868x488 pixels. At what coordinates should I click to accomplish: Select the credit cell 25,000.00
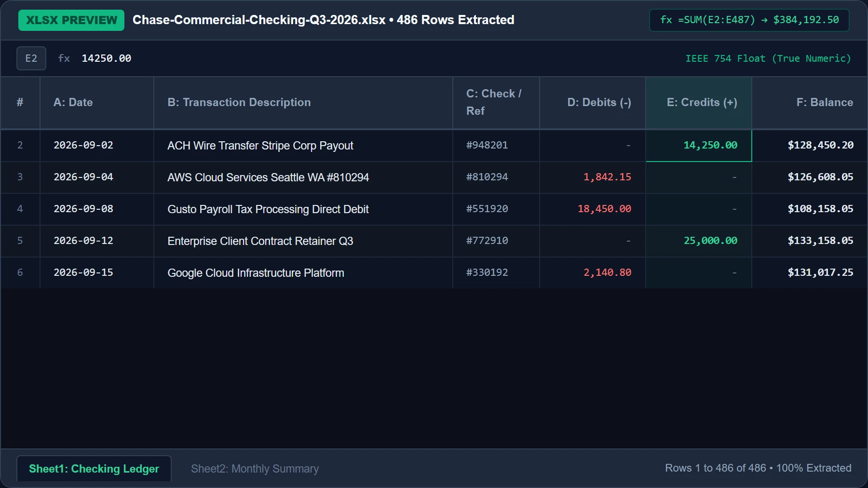click(x=699, y=241)
